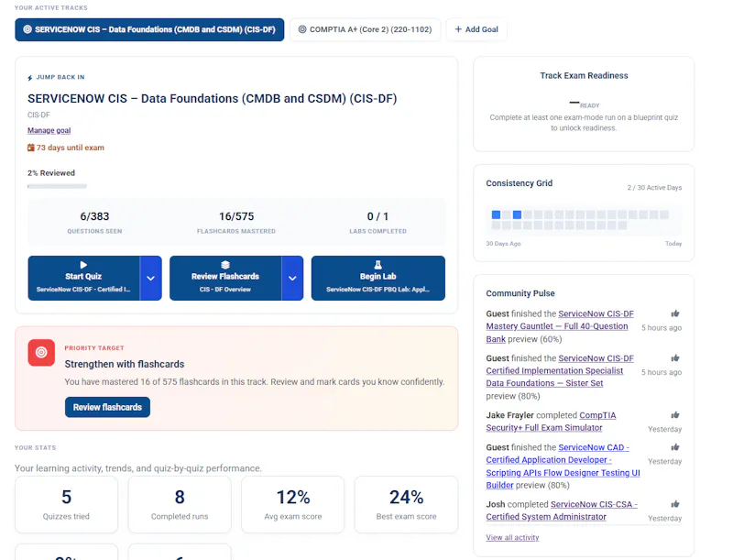Like the Sister Set preview activity
This screenshot has width=733, height=560.
coord(675,358)
